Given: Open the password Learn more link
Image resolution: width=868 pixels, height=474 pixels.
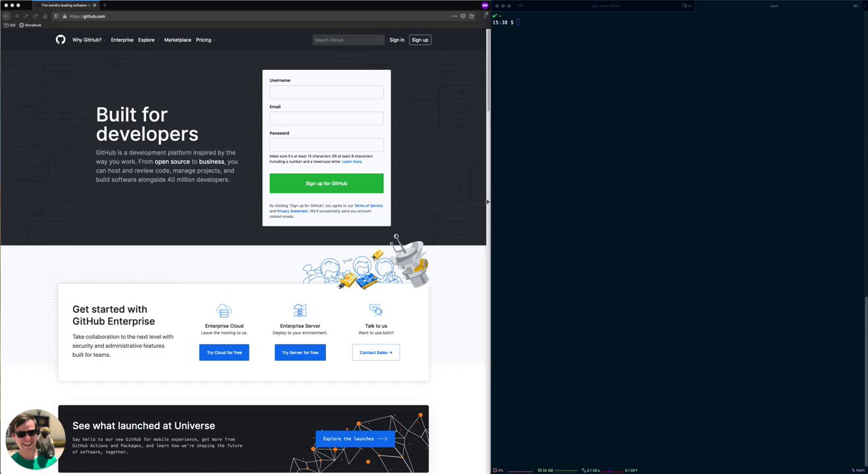Looking at the screenshot, I should (352, 161).
